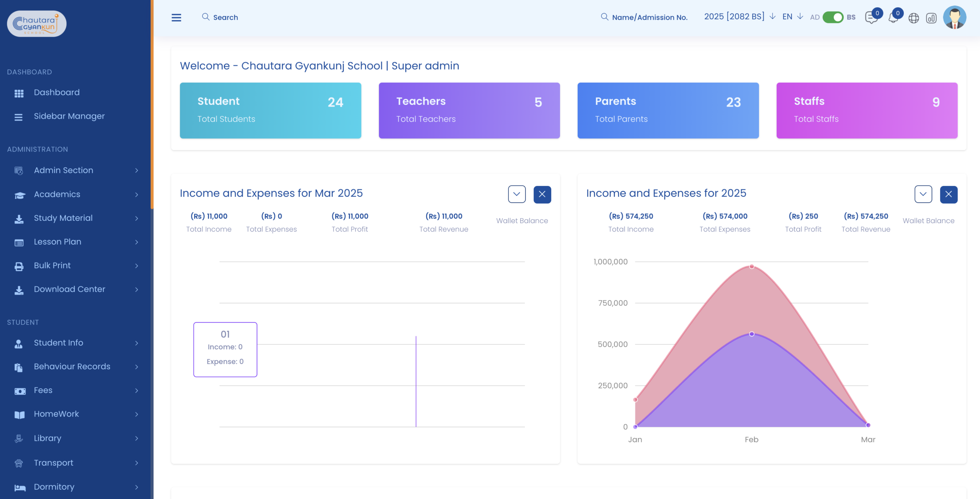Click the chart report icon in header

931,18
